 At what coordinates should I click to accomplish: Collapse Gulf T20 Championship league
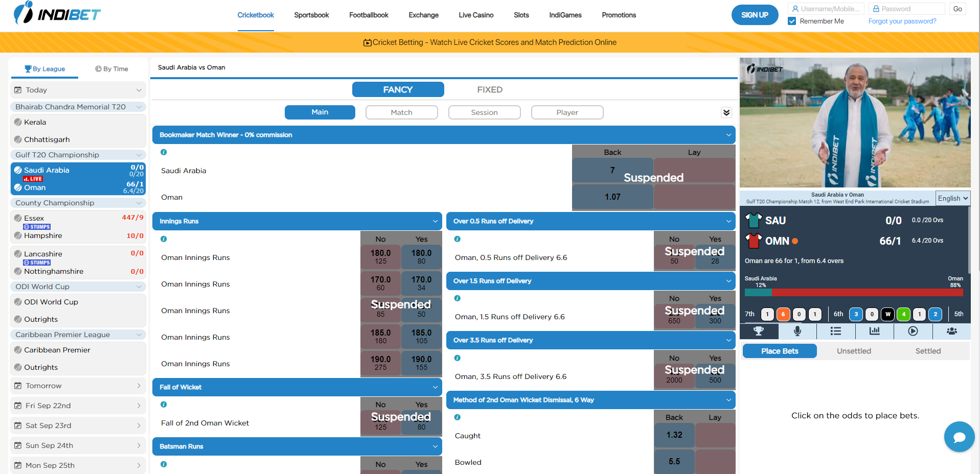tap(139, 155)
